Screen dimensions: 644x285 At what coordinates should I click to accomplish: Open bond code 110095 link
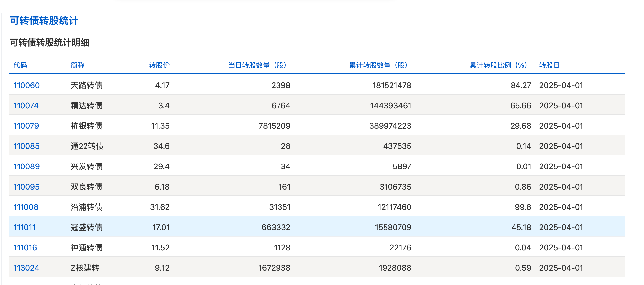[26, 187]
